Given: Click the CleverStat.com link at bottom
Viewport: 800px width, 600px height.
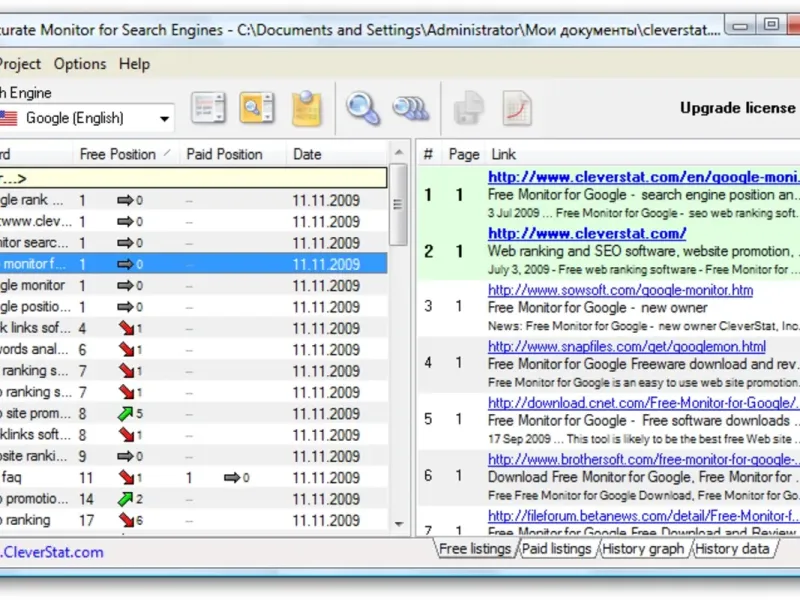Looking at the screenshot, I should click(x=52, y=552).
